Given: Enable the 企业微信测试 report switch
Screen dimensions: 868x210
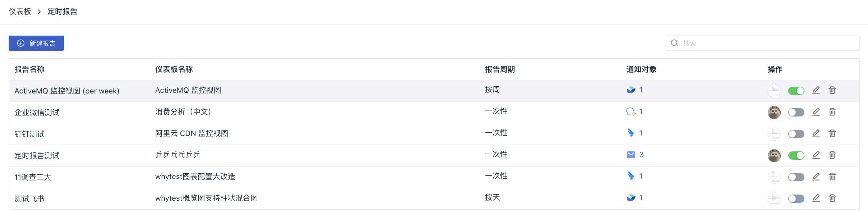Looking at the screenshot, I should 796,112.
